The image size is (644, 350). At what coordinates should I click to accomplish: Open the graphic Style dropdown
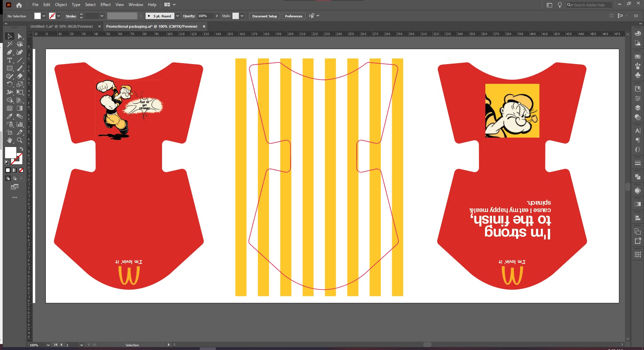coord(242,16)
